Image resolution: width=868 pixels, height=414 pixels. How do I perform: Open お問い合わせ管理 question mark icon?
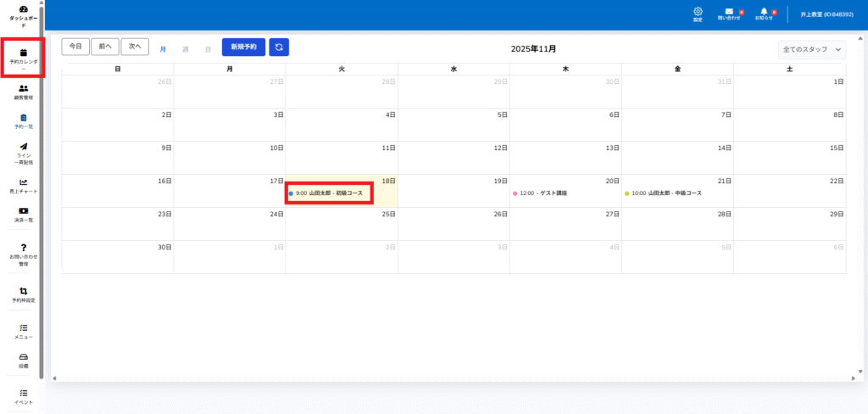(24, 248)
